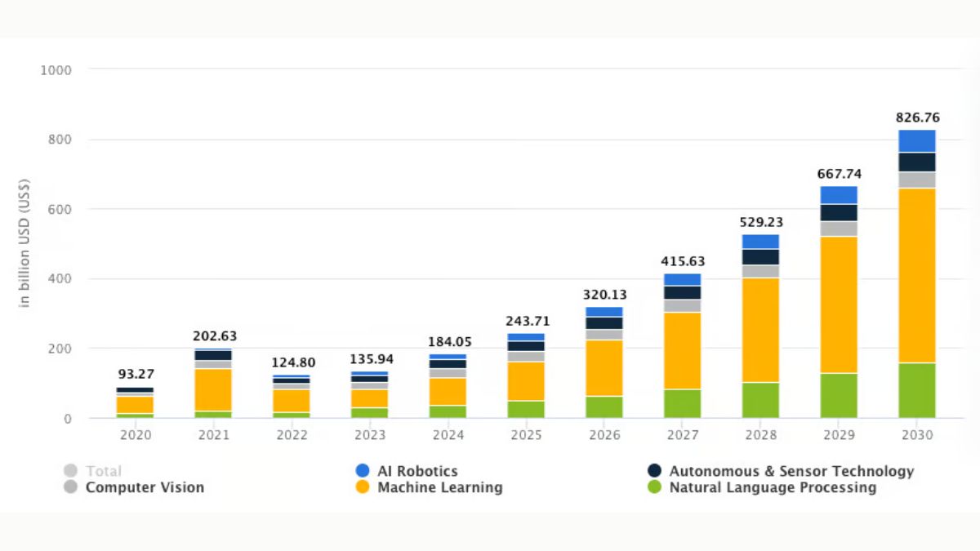Click the 826.76 total value label
980x551 pixels.
point(917,118)
